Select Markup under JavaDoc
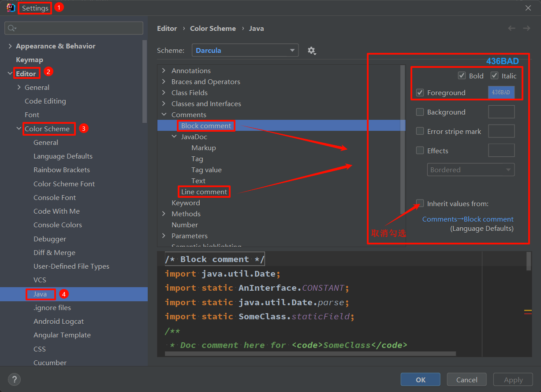 [204, 148]
